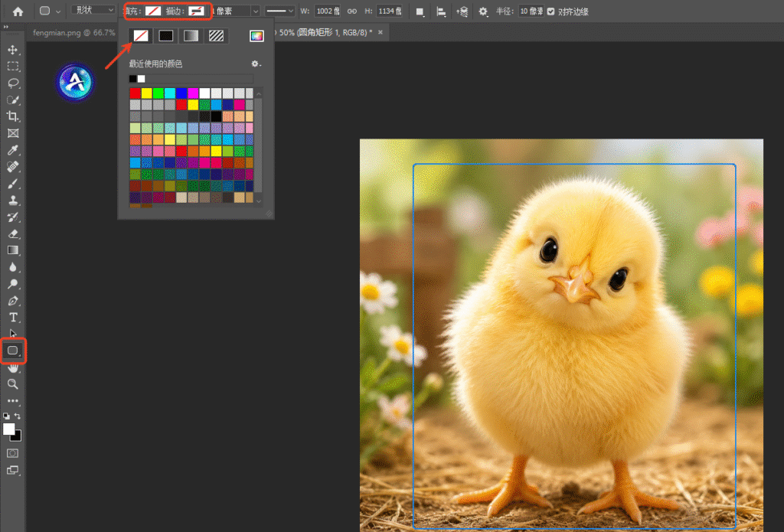Screen dimensions: 784x532
Task: Open the path alignment menu
Action: 441,11
